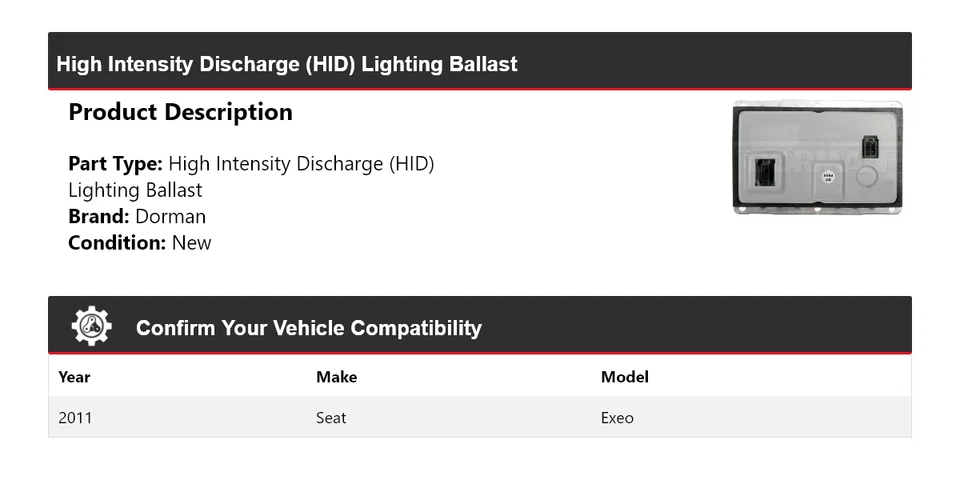Click the Exeo model cell
The height and width of the screenshot is (480, 960).
tap(617, 418)
